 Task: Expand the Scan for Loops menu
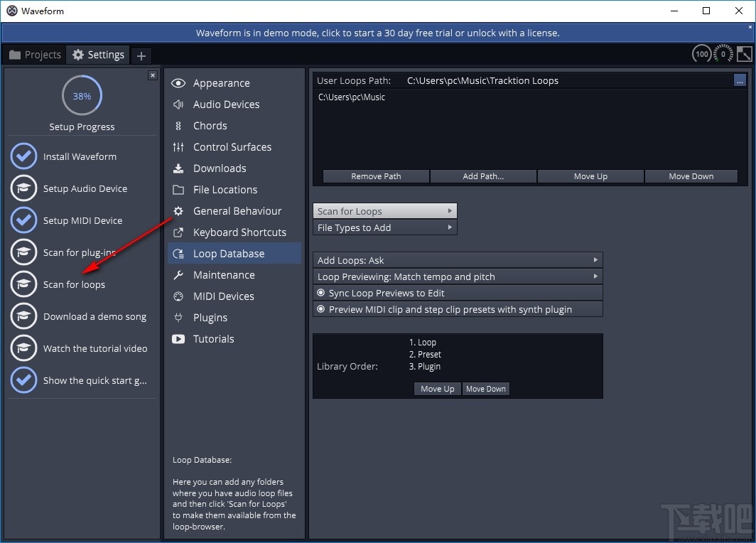pos(385,211)
